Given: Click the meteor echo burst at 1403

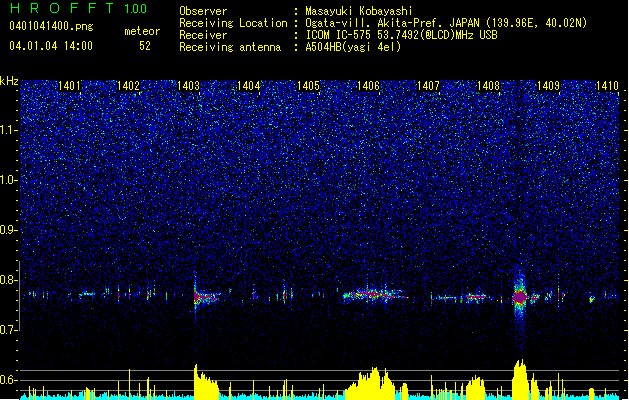Looking at the screenshot, I should point(205,298).
